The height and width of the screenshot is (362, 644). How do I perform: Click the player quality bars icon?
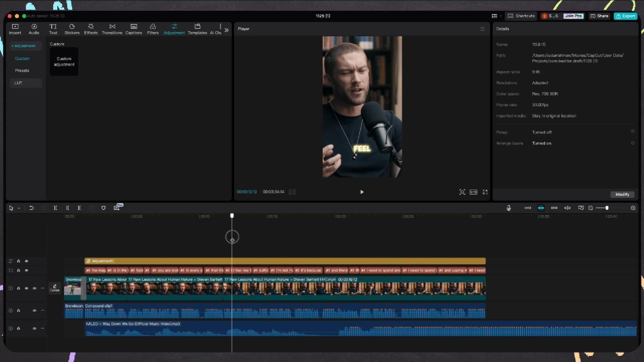click(x=292, y=192)
